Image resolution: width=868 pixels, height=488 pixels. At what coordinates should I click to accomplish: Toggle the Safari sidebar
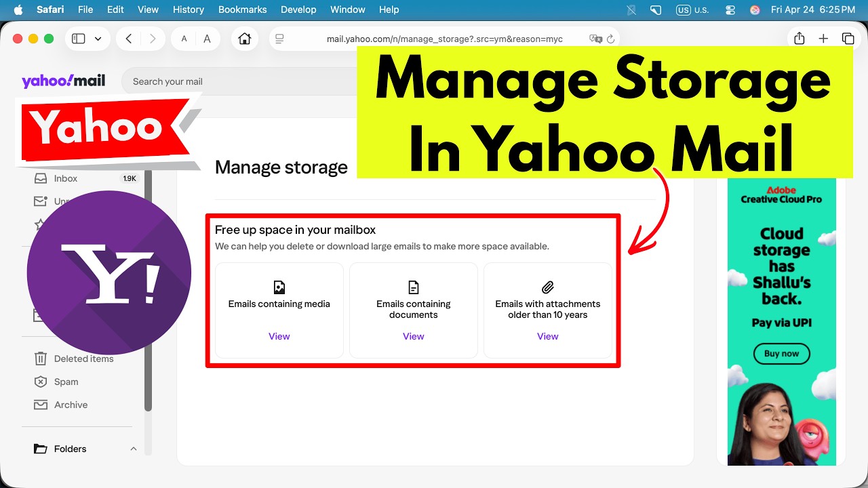pos(79,39)
